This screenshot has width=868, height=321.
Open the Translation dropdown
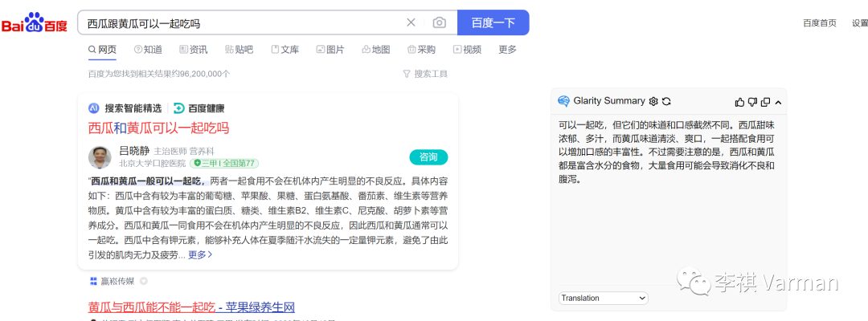pos(603,298)
